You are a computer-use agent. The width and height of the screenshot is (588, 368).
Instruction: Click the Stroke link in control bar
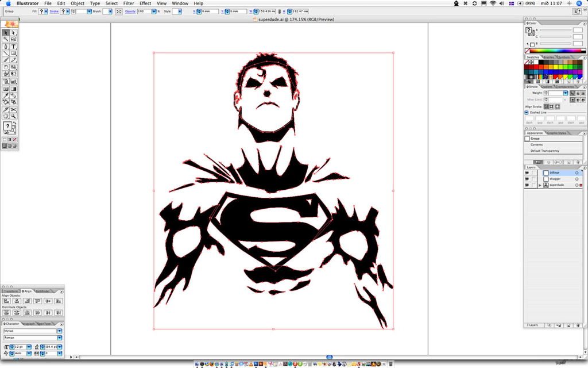[x=55, y=11]
